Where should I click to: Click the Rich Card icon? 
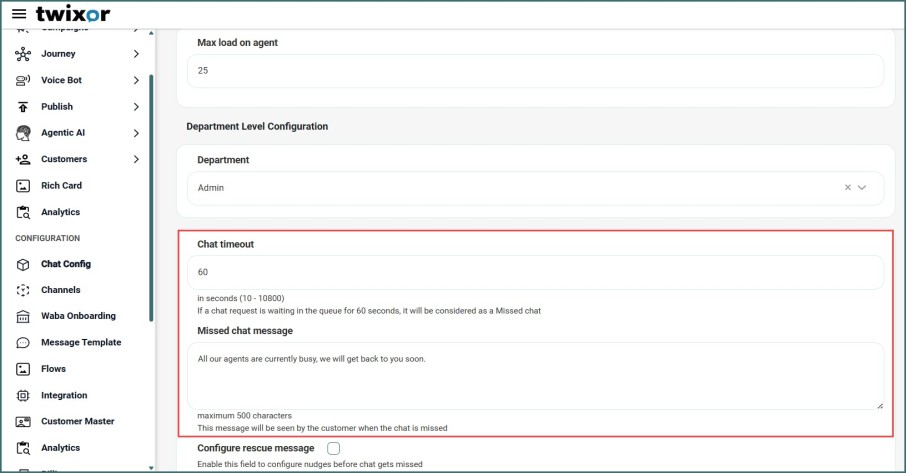(23, 186)
